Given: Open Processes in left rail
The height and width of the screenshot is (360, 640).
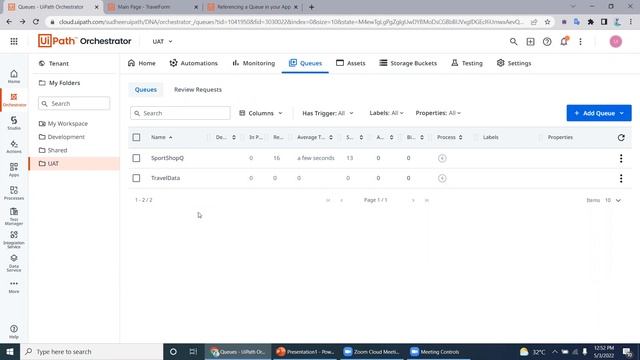Looking at the screenshot, I should 14,193.
